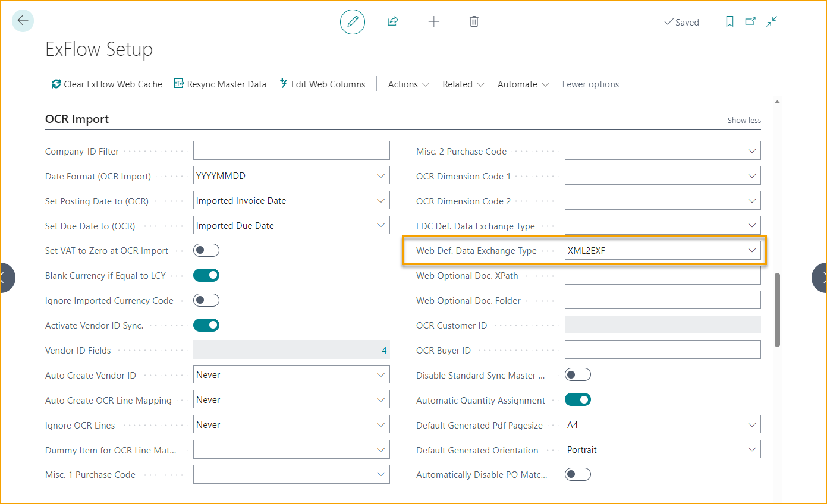
Task: Click the bookmark icon
Action: click(x=729, y=22)
